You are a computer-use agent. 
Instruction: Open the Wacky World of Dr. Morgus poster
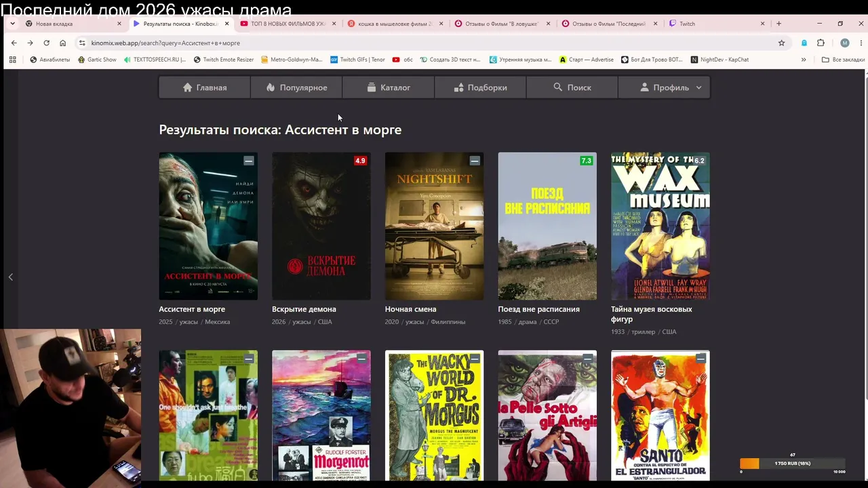pos(435,415)
